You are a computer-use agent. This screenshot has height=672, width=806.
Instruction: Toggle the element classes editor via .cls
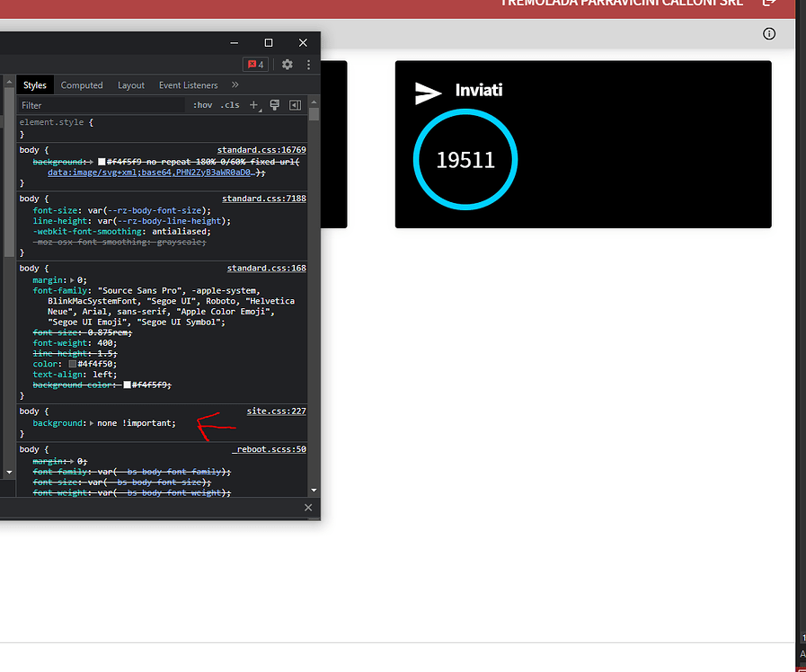tap(230, 104)
